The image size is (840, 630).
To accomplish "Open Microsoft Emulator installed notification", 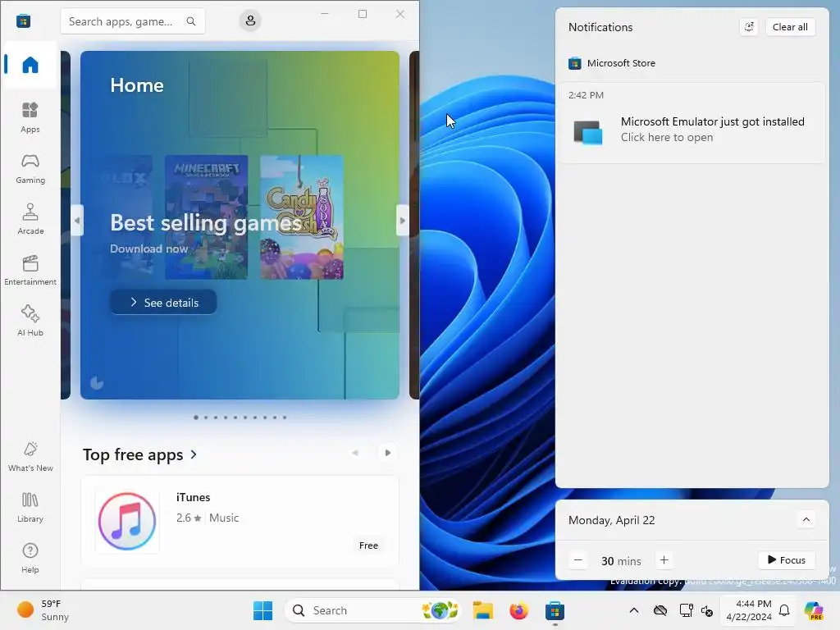I will [692, 123].
